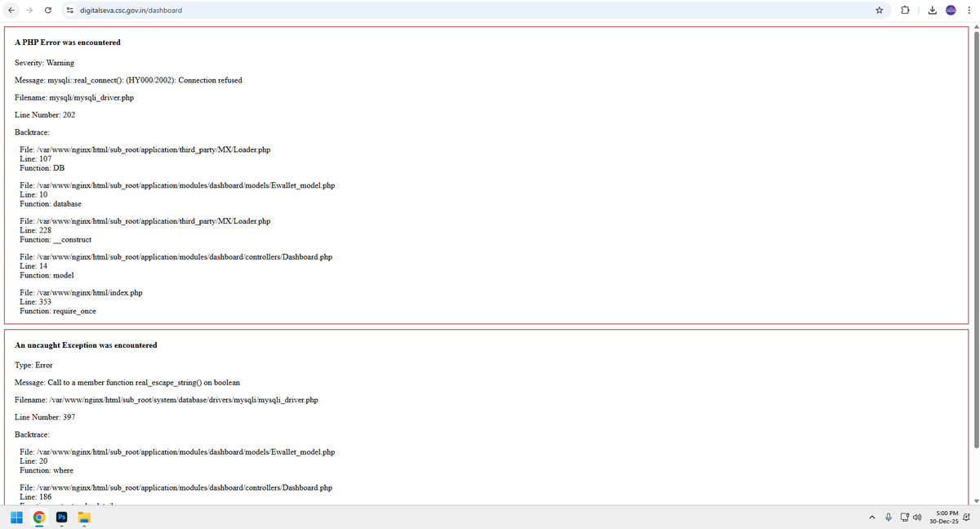Click the text 'Line: 10'
Viewport: 980px width, 529px height.
point(33,195)
